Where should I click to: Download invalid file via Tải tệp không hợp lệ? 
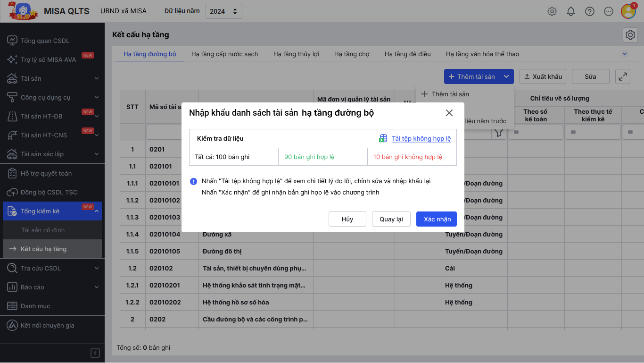(x=421, y=138)
